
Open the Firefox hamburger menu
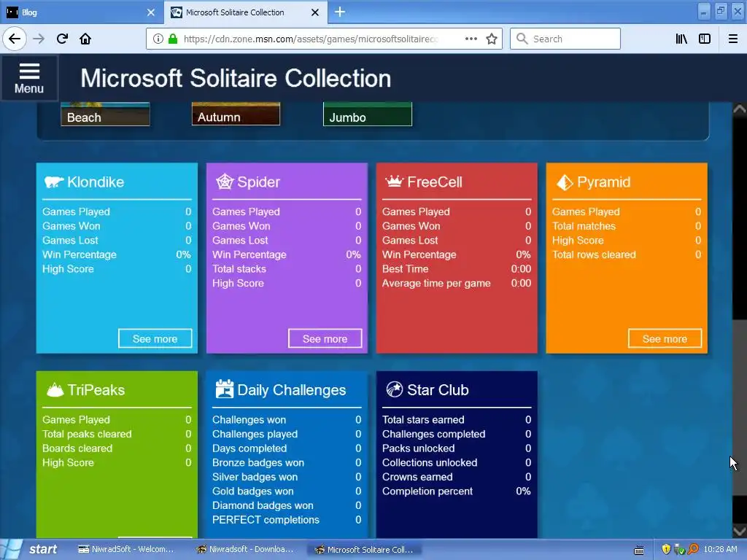(x=733, y=39)
